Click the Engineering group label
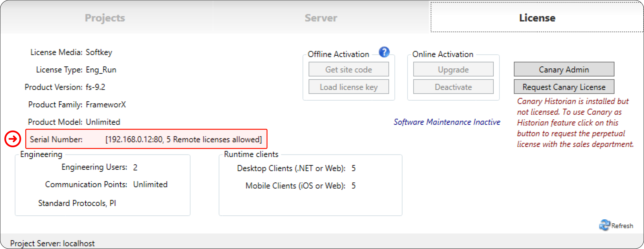Viewport: 644px width, 249px height. 41,154
